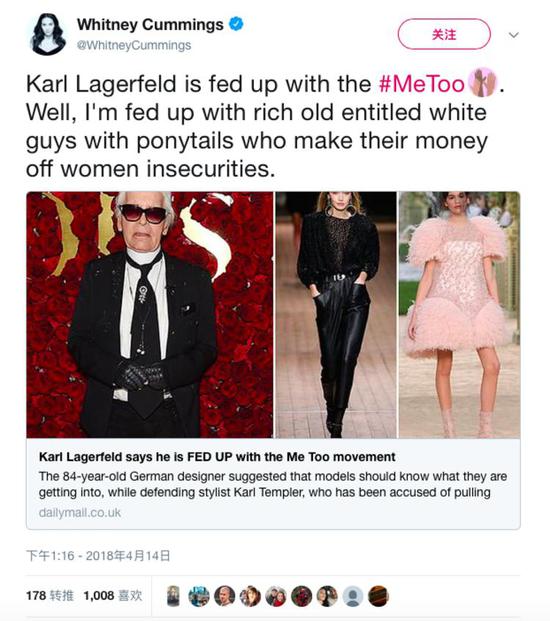Open first liker avatar in row
This screenshot has height=621, width=550.
pos(173,596)
